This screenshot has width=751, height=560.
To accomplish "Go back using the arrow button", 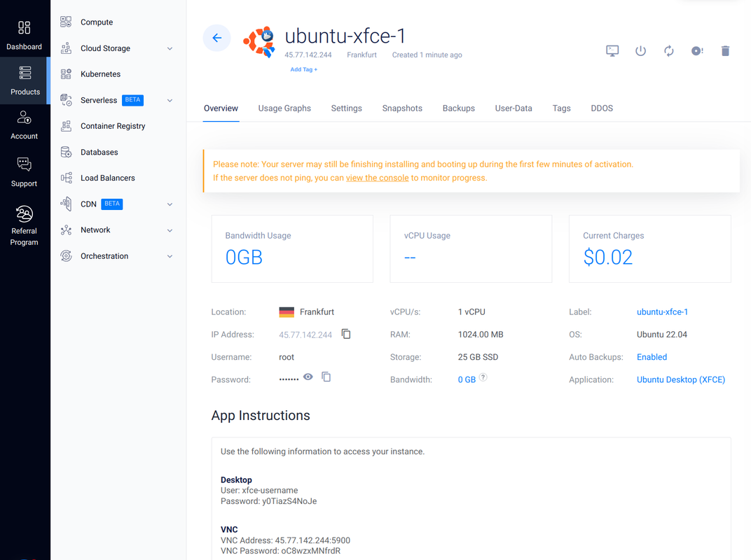I will tap(217, 38).
